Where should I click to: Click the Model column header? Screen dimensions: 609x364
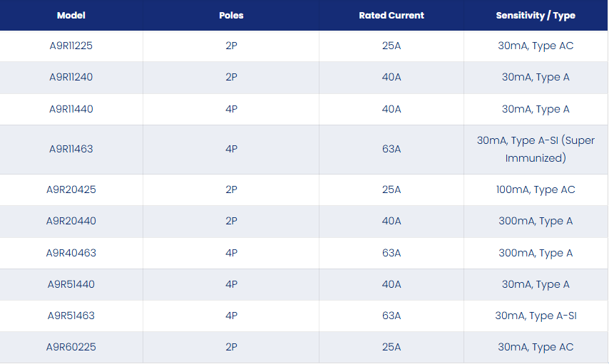71,15
